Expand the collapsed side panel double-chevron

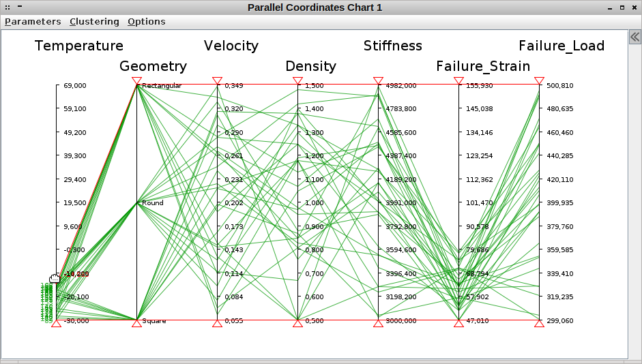tap(635, 37)
